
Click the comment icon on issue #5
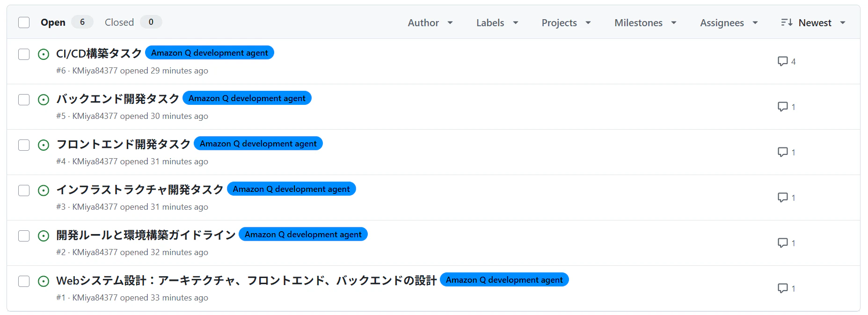[782, 107]
